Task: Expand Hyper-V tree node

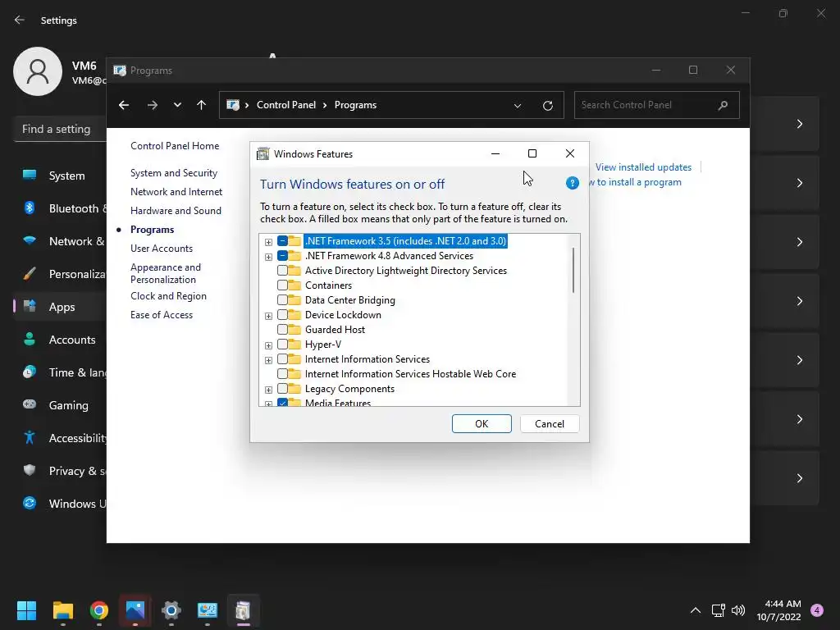Action: click(268, 345)
